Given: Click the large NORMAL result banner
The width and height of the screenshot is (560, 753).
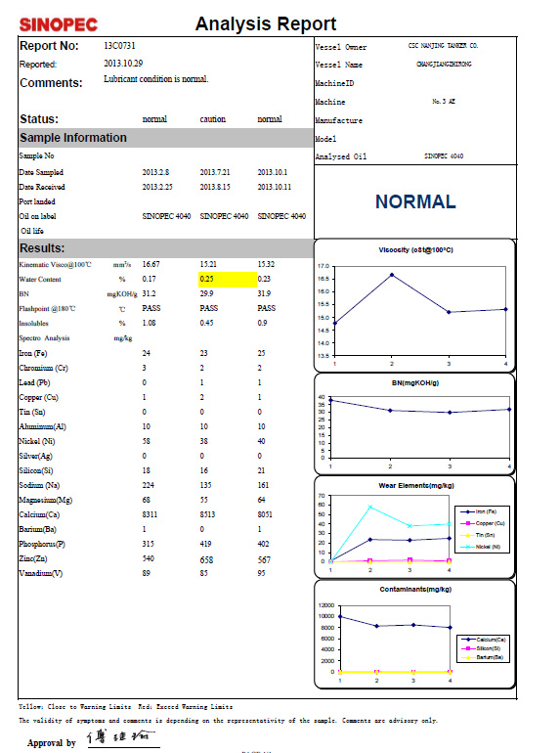Looking at the screenshot, I should pyautogui.click(x=415, y=201).
